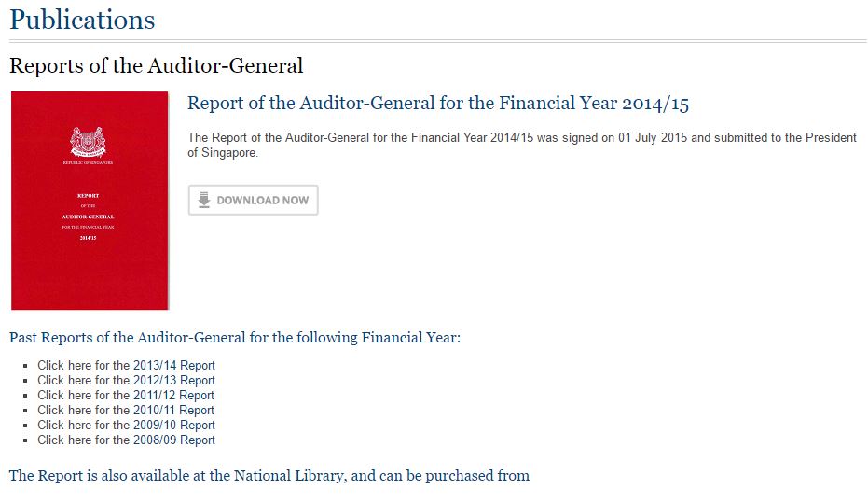Viewport: 868px width, 503px height.
Task: Open the 2012/13 Report link
Action: click(x=126, y=381)
